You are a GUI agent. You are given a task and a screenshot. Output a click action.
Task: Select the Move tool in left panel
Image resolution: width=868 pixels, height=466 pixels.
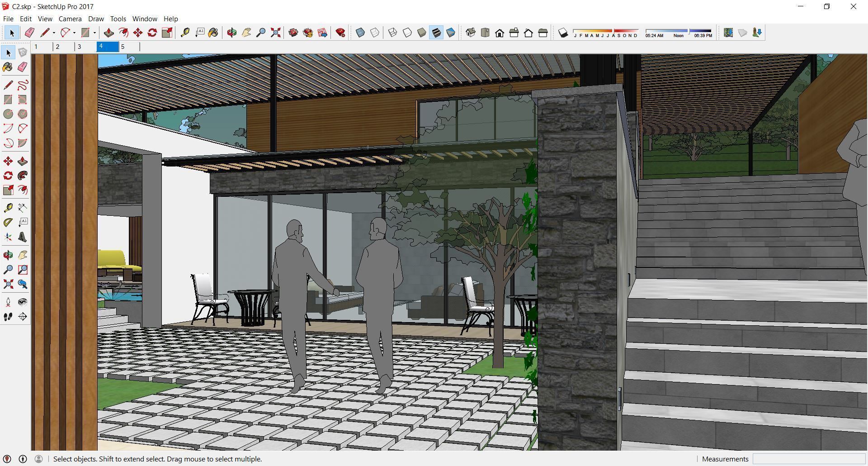(8, 161)
